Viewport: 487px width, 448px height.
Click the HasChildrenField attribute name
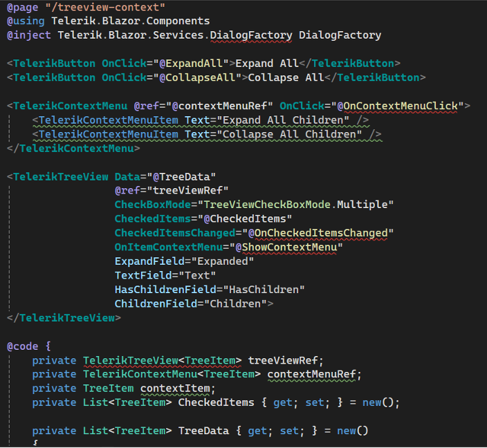click(165, 290)
